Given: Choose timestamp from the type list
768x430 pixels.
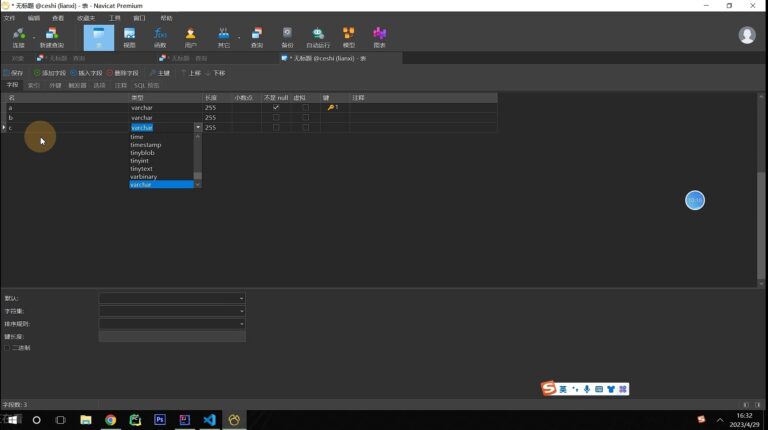Looking at the screenshot, I should pyautogui.click(x=146, y=145).
